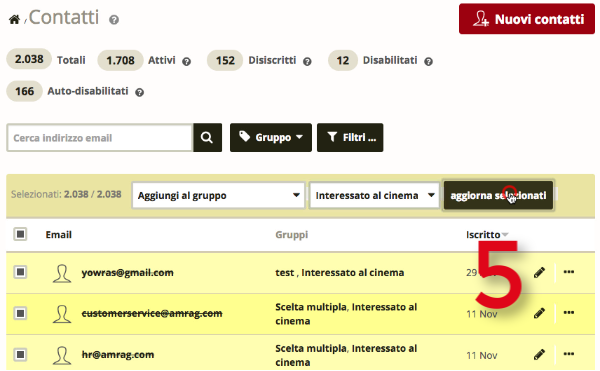Show help for Disiscritti count
The height and width of the screenshot is (371, 600).
coord(307,61)
